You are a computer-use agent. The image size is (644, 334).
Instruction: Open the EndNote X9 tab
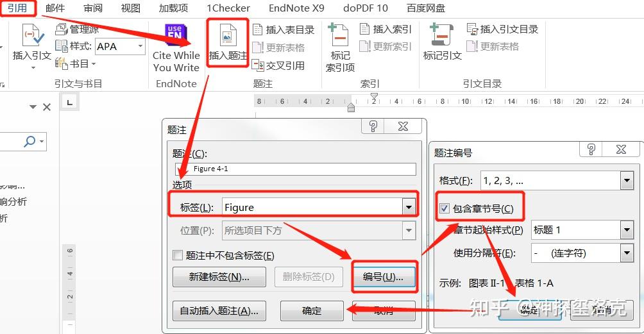click(x=296, y=8)
